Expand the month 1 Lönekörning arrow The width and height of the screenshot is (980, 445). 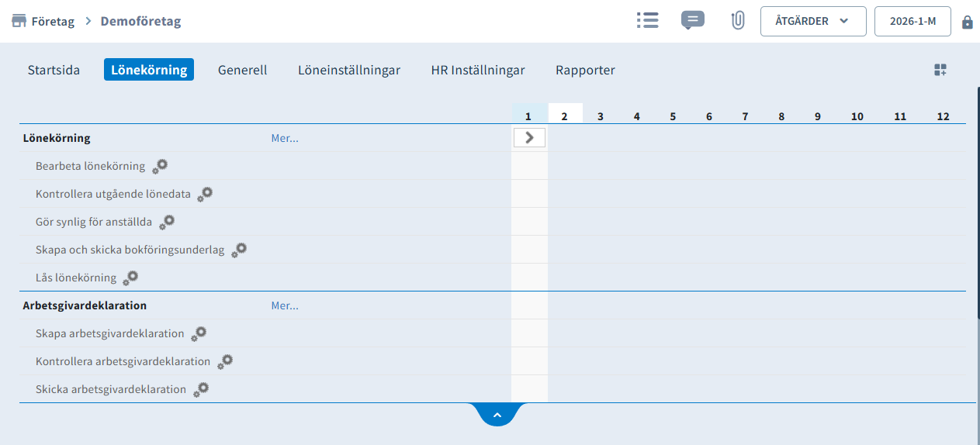tap(529, 138)
